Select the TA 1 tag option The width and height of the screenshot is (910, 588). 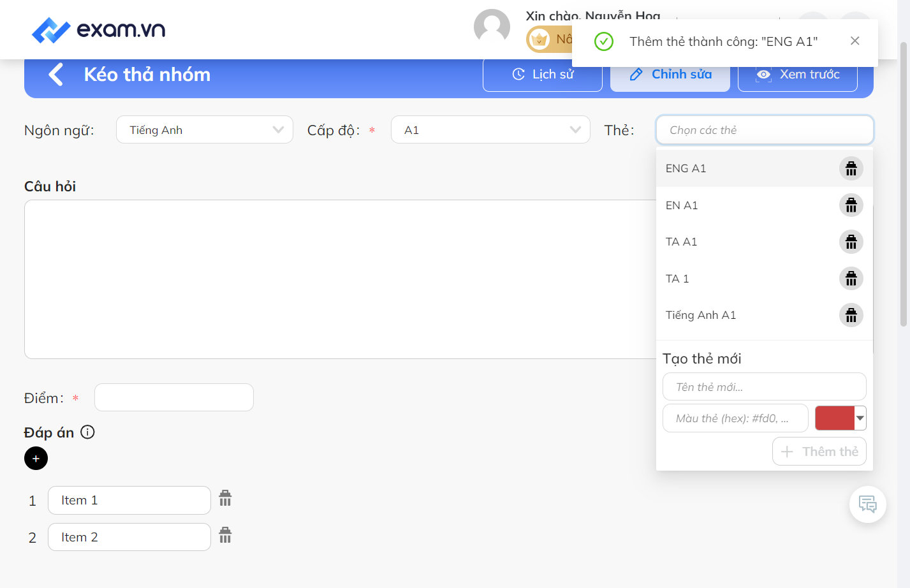765,279
